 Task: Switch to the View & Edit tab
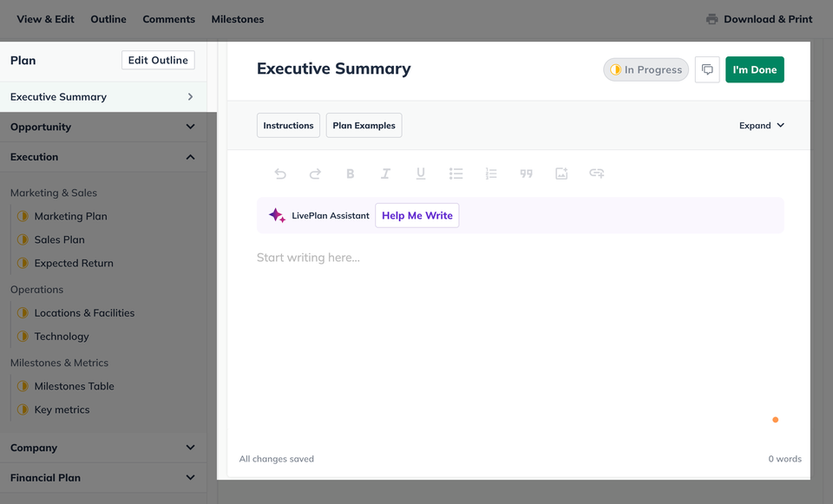click(46, 19)
